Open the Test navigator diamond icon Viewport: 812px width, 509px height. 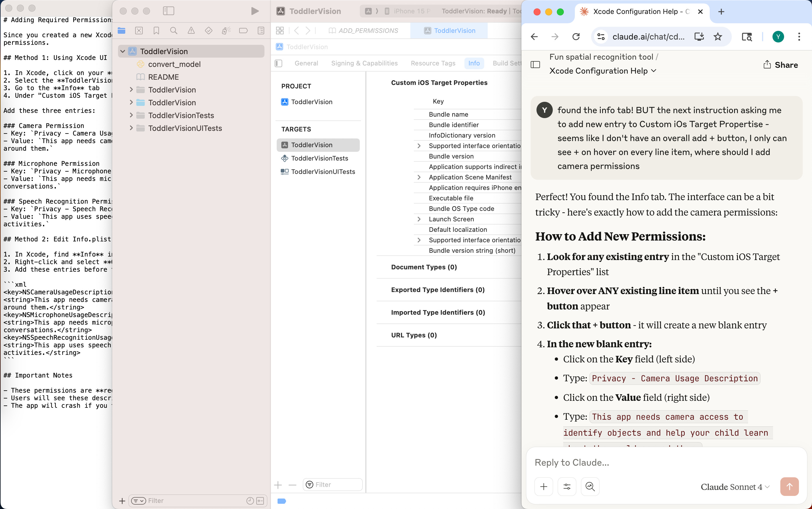click(x=209, y=31)
